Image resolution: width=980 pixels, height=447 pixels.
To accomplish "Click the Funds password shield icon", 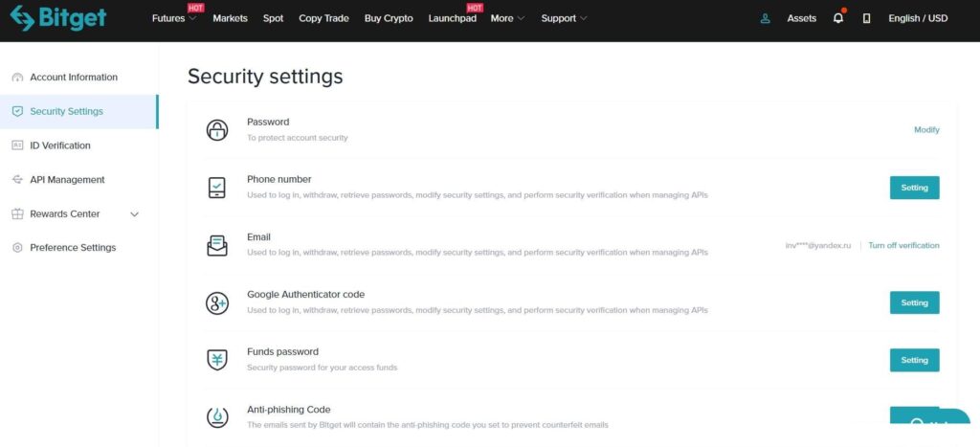I will tap(217, 360).
